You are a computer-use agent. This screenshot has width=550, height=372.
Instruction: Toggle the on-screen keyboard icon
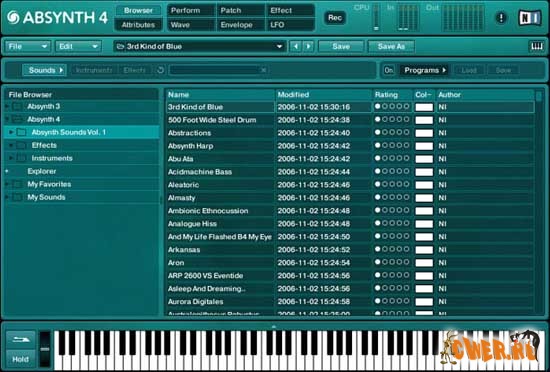pos(536,46)
